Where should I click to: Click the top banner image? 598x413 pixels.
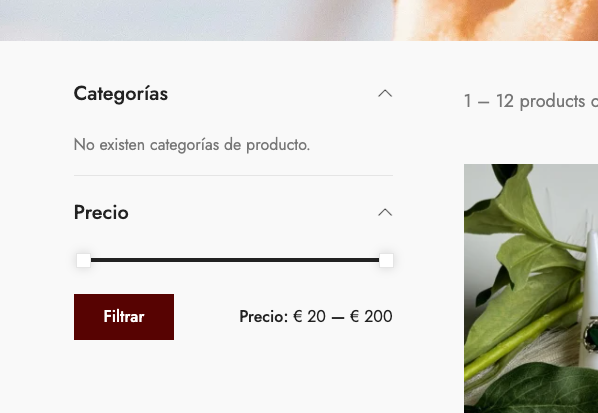pyautogui.click(x=299, y=20)
